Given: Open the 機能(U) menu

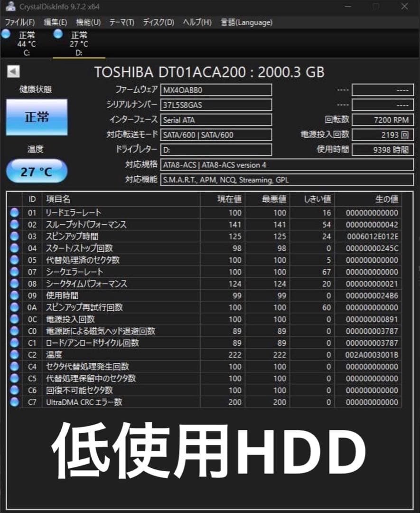Looking at the screenshot, I should coord(88,22).
